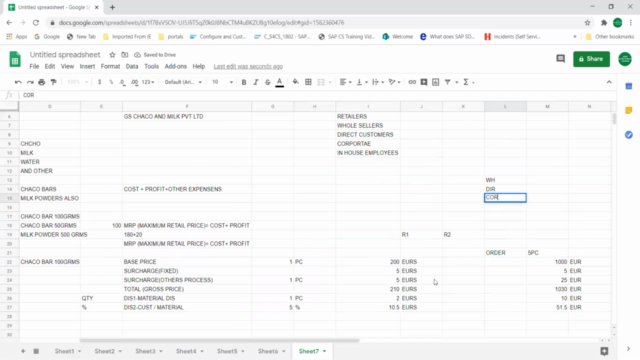Open the fill color picker

coord(296,82)
